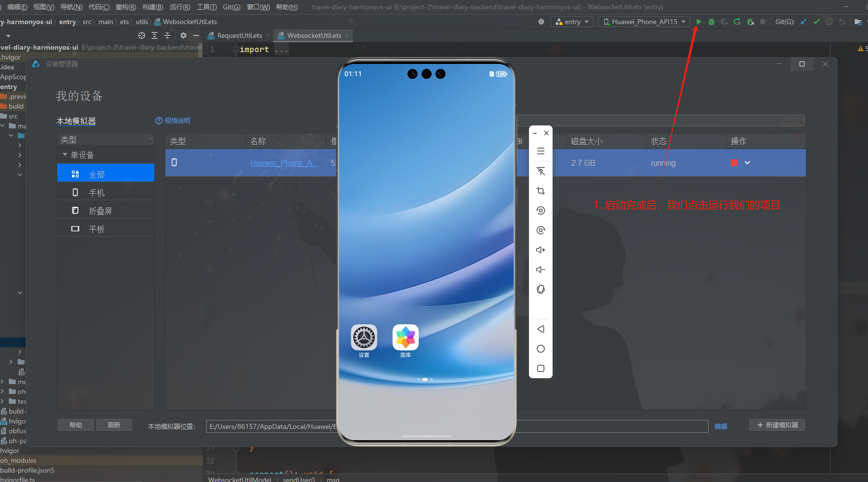Tap the emulator recent apps square button

[541, 368]
